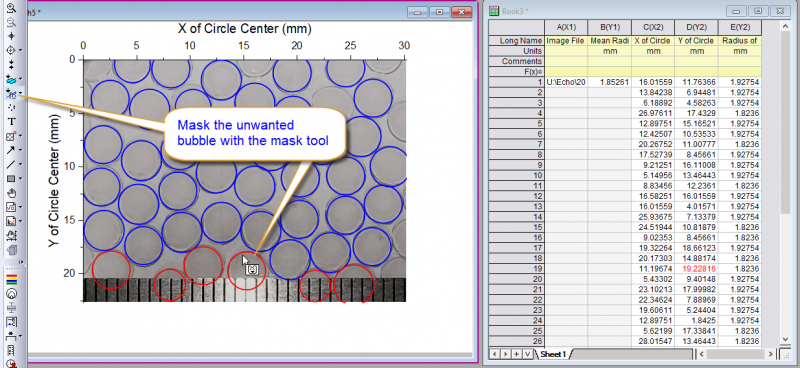This screenshot has width=800, height=368.
Task: Open dropdown next to Rectangle tool
Action: point(20,179)
